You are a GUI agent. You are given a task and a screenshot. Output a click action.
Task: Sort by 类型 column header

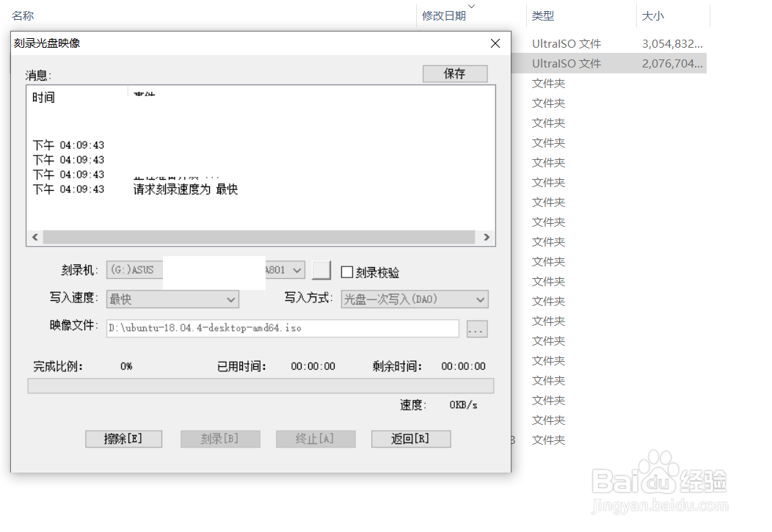[x=543, y=15]
